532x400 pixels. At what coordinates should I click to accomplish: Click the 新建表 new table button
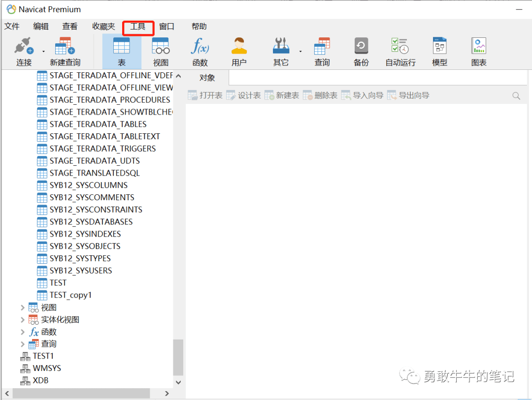coord(282,95)
